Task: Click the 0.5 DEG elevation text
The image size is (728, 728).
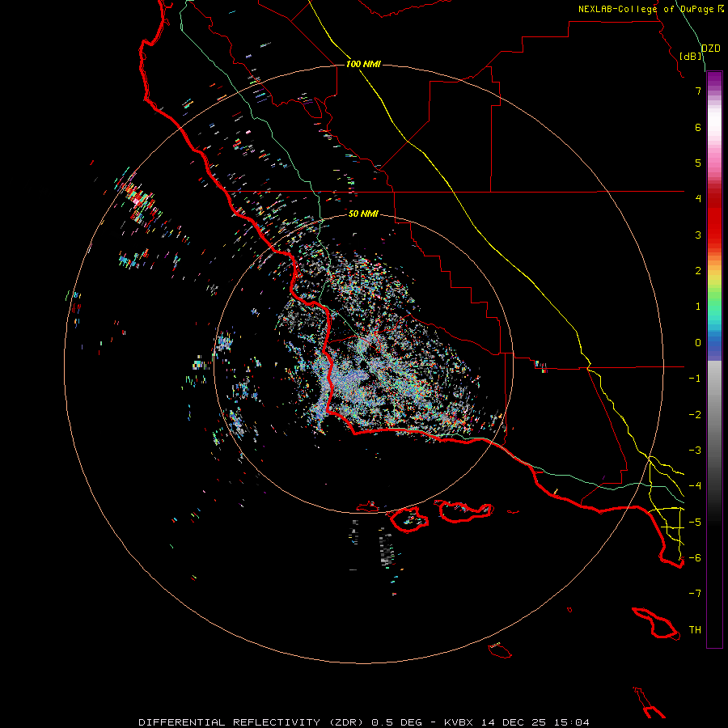Action: 397,722
